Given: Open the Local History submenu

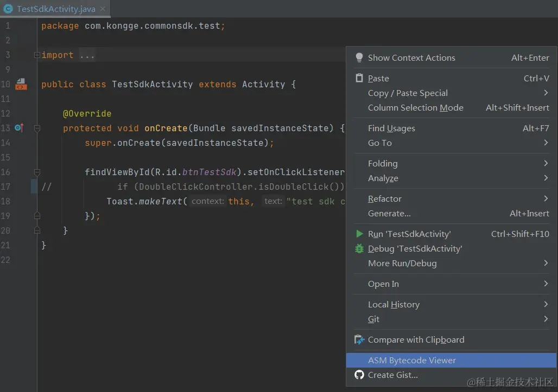Looking at the screenshot, I should point(451,305).
